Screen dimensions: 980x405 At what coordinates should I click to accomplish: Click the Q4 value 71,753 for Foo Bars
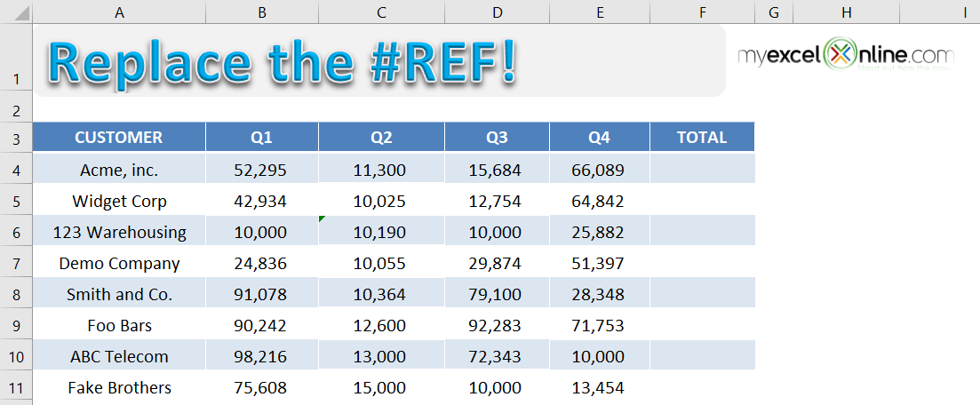pyautogui.click(x=600, y=325)
